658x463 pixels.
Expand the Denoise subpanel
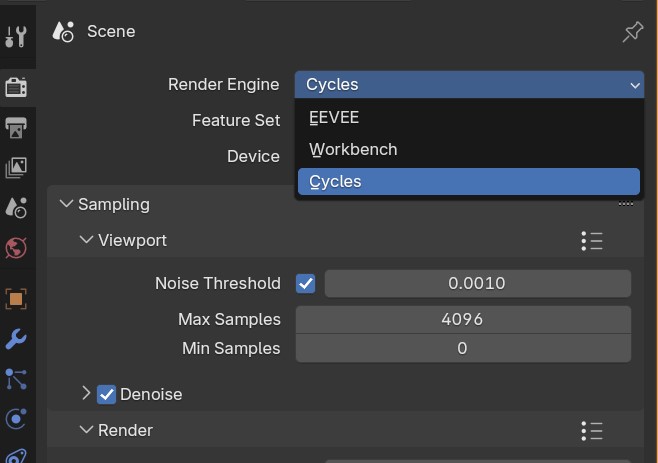tap(86, 394)
